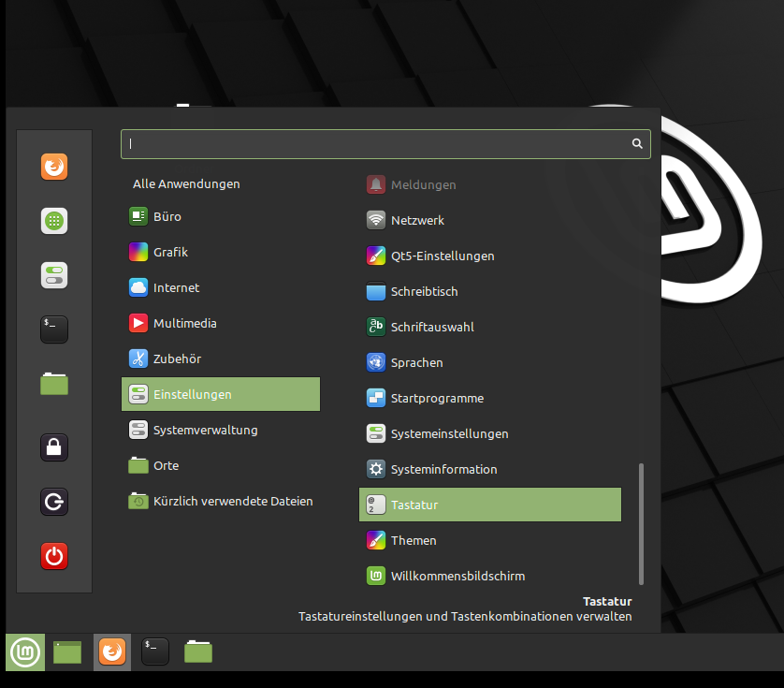The image size is (784, 688).
Task: Open the Systemverwaltung category
Action: (221, 430)
